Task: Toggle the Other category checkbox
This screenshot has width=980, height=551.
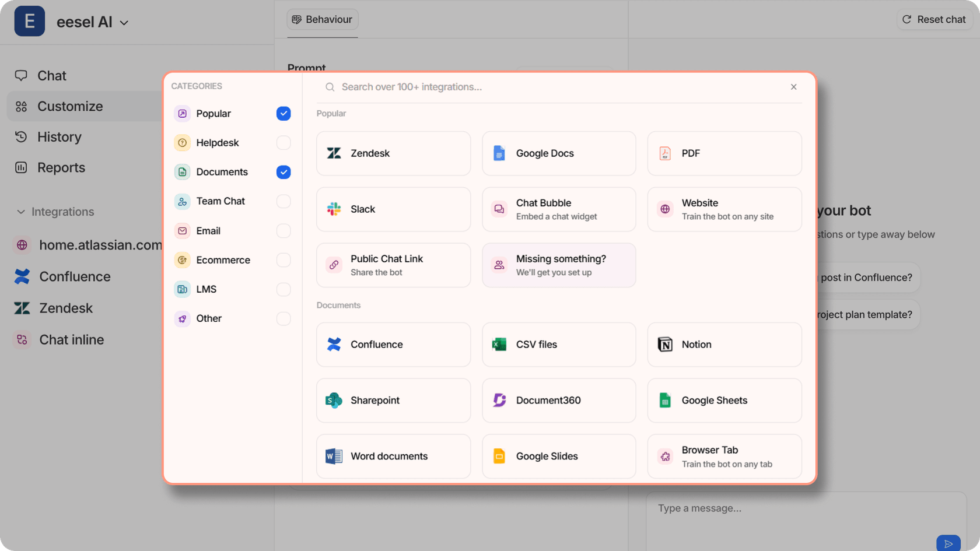Action: tap(283, 319)
